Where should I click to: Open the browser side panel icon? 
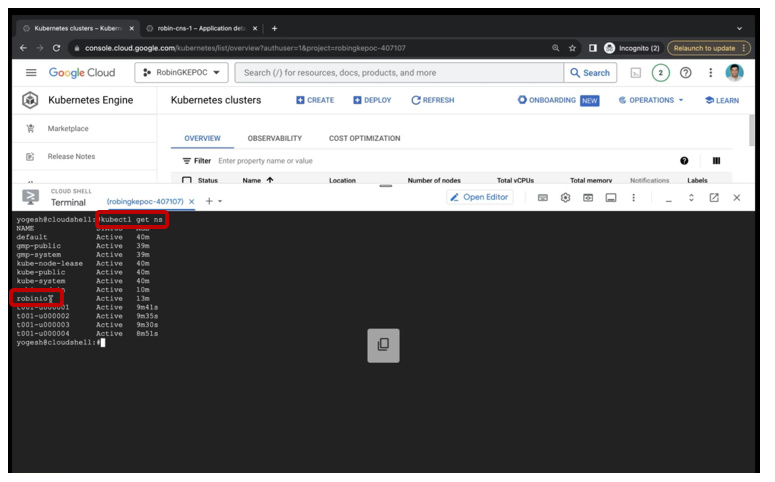[593, 48]
